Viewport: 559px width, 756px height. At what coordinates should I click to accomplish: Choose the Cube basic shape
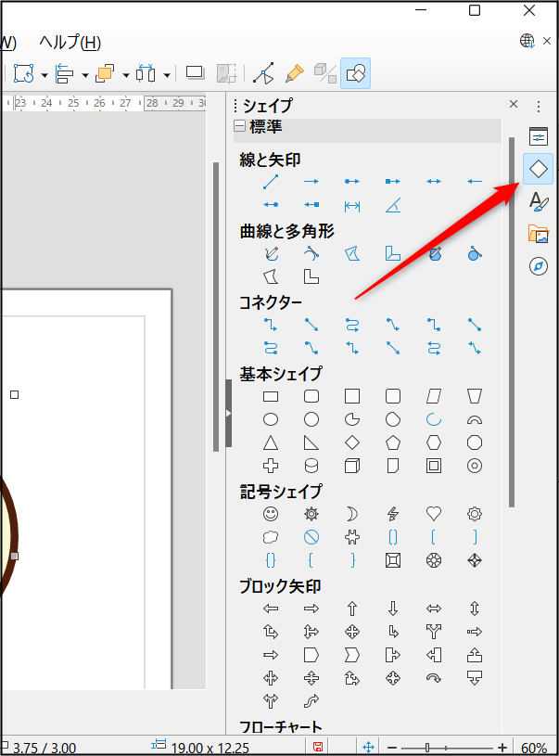[x=352, y=466]
